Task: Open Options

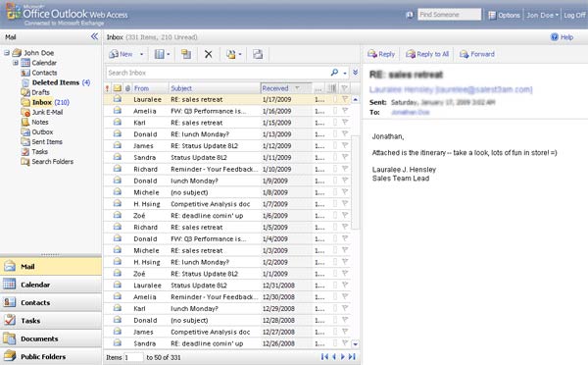Action: 504,15
